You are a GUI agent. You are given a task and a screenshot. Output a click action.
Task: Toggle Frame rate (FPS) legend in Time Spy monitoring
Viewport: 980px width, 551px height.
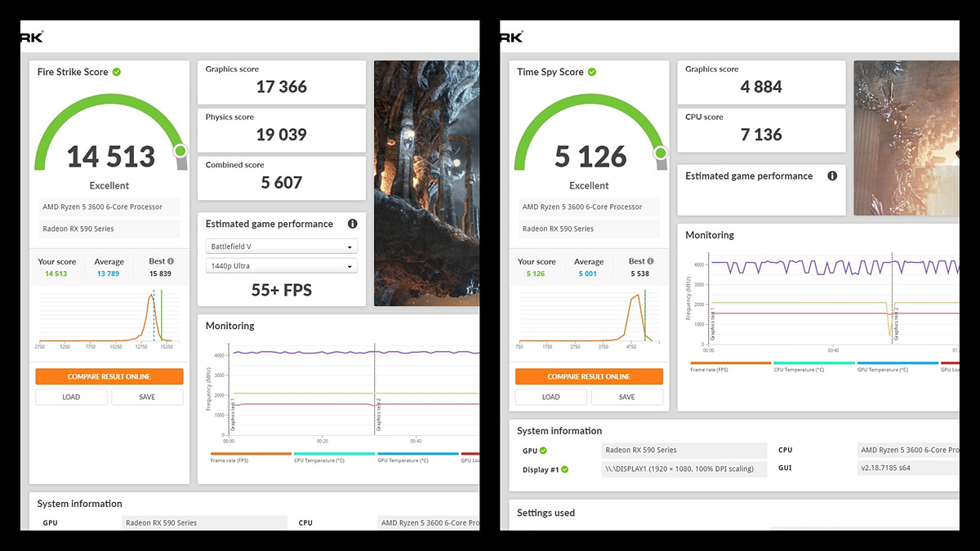pos(731,367)
